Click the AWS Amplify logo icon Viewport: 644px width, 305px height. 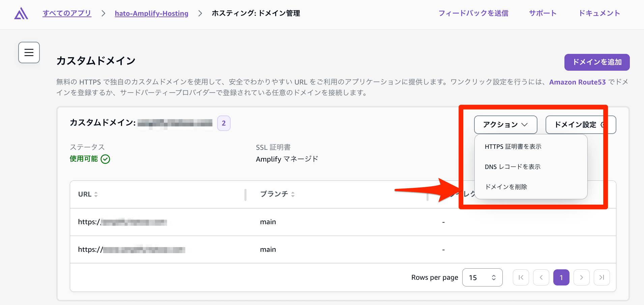tap(21, 13)
